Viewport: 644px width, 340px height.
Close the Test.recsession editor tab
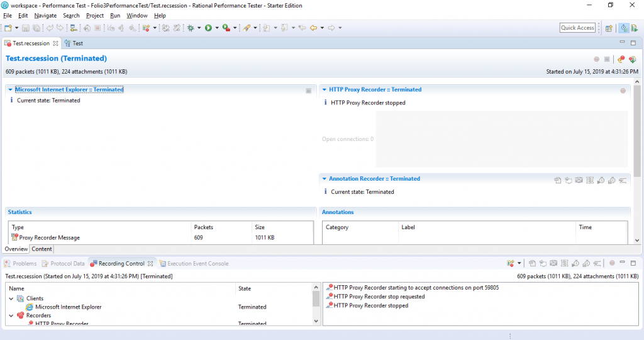click(x=55, y=43)
